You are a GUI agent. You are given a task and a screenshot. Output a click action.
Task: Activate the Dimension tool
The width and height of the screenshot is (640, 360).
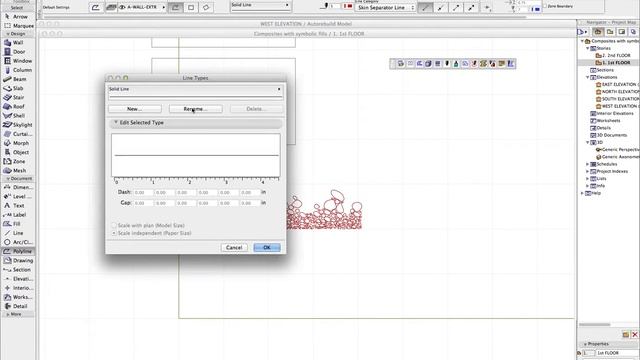click(18, 187)
